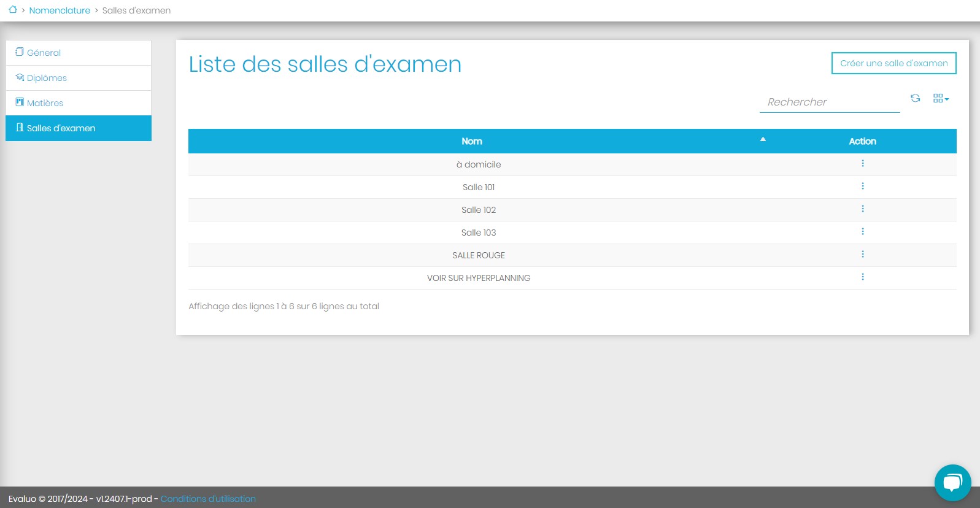
Task: Open action menu for Salle 102
Action: coord(862,209)
